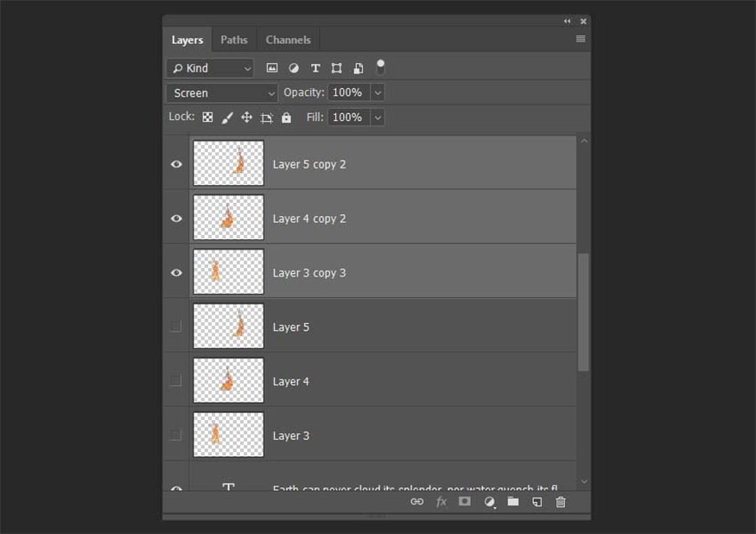This screenshot has height=534, width=756.
Task: Lock image pixels brush icon
Action: 227,118
